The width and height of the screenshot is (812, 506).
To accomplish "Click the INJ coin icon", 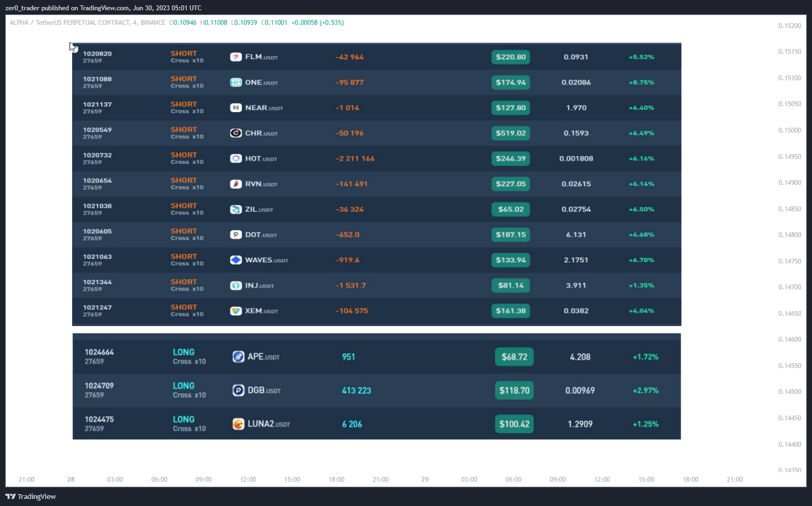I will click(236, 286).
